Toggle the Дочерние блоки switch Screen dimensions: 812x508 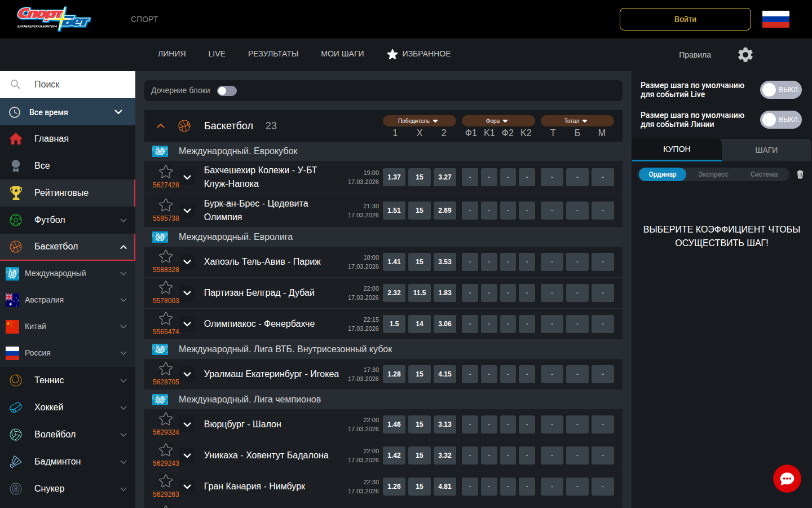point(227,91)
